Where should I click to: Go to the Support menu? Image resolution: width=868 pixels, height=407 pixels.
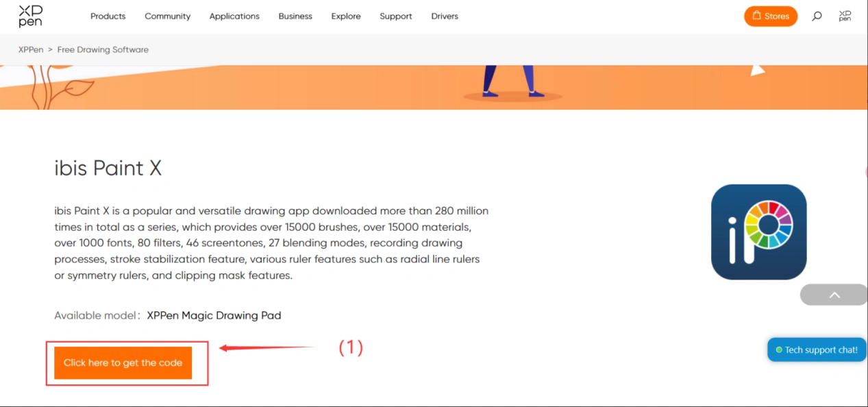tap(396, 16)
